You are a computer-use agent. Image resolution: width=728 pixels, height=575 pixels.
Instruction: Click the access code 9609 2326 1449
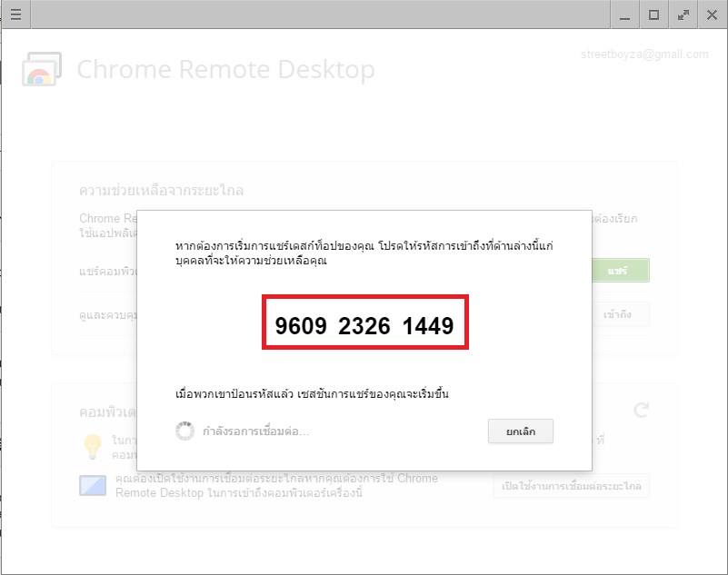pyautogui.click(x=365, y=325)
